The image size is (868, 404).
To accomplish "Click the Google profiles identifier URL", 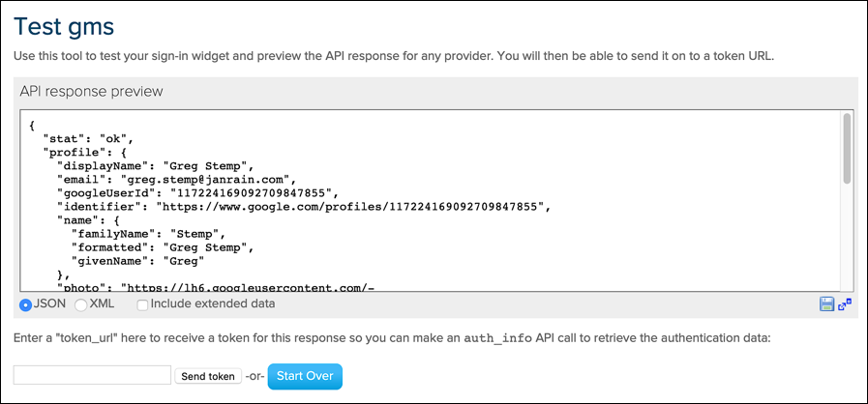I will point(358,206).
